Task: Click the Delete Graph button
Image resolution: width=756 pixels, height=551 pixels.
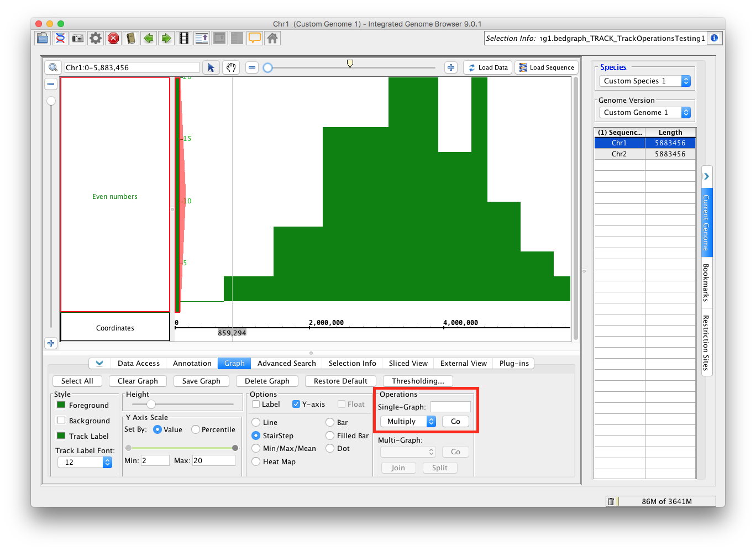Action: [267, 381]
